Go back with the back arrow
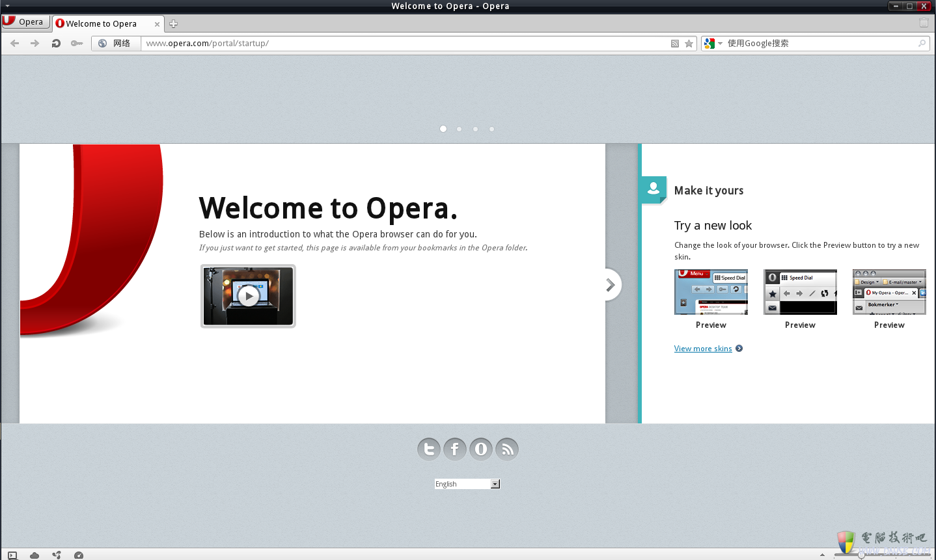The width and height of the screenshot is (936, 560). click(15, 43)
